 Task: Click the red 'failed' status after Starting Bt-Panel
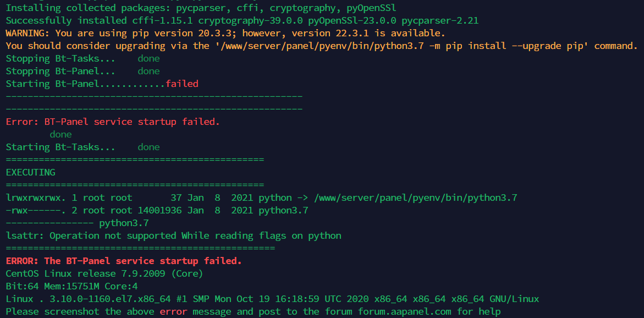181,84
